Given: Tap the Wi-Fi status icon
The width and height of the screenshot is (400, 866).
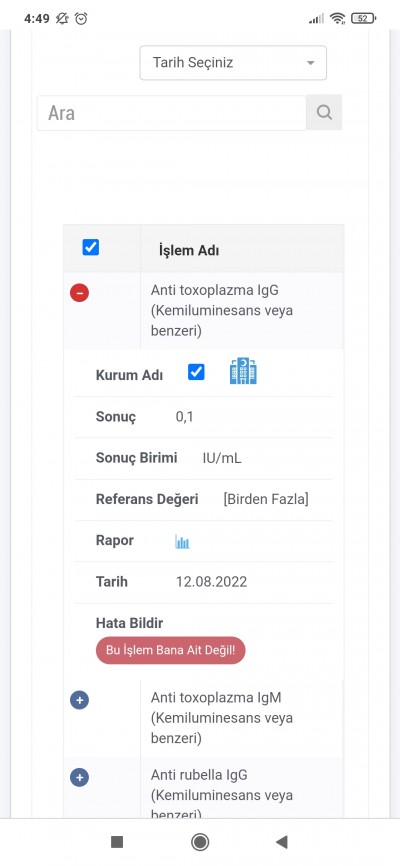Looking at the screenshot, I should click(x=337, y=18).
